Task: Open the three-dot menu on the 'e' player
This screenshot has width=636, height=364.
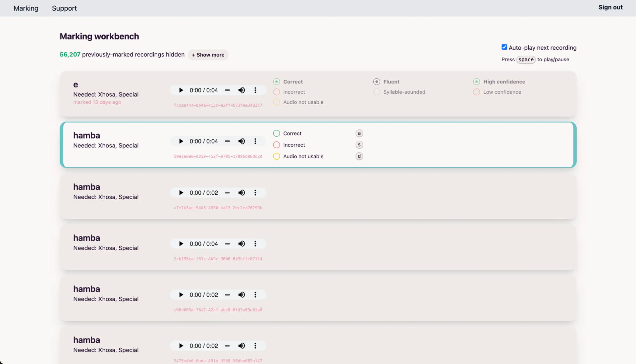Action: pos(255,90)
